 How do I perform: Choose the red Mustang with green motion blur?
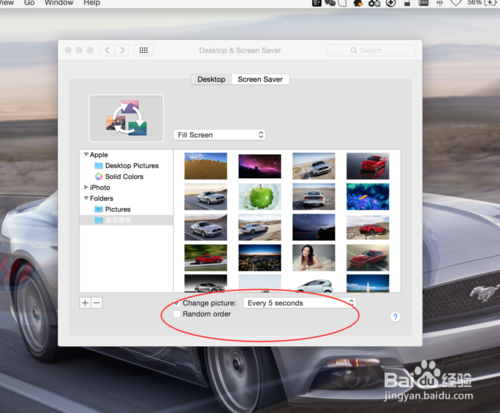click(206, 258)
